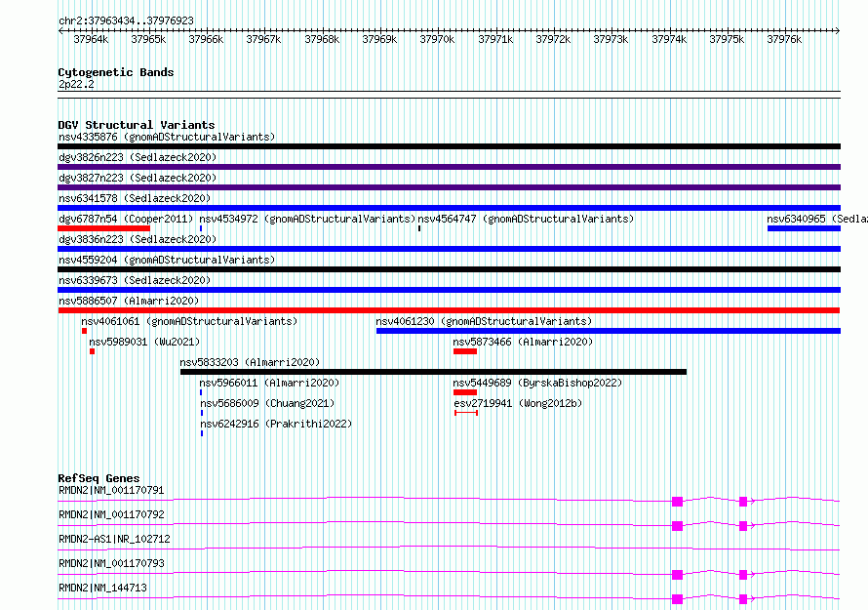
Task: Click the black bar of nsv5833203 (Almarri2020)
Action: (433, 372)
